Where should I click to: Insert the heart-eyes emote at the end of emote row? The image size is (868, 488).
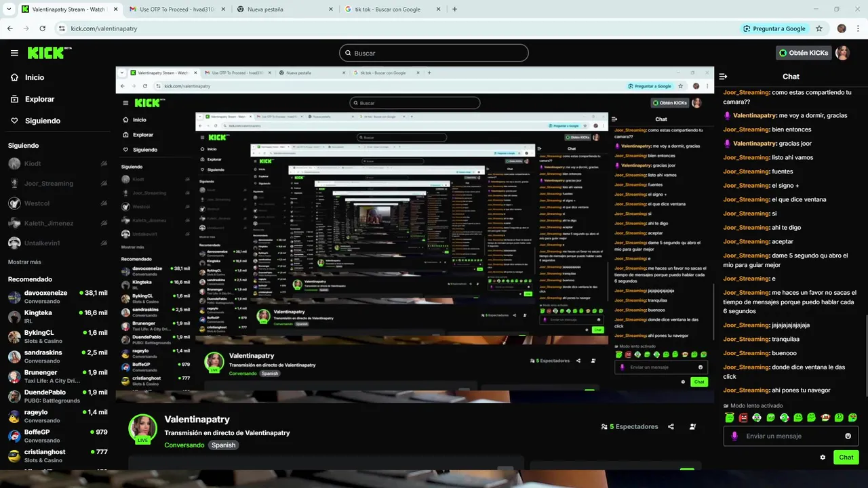click(852, 418)
